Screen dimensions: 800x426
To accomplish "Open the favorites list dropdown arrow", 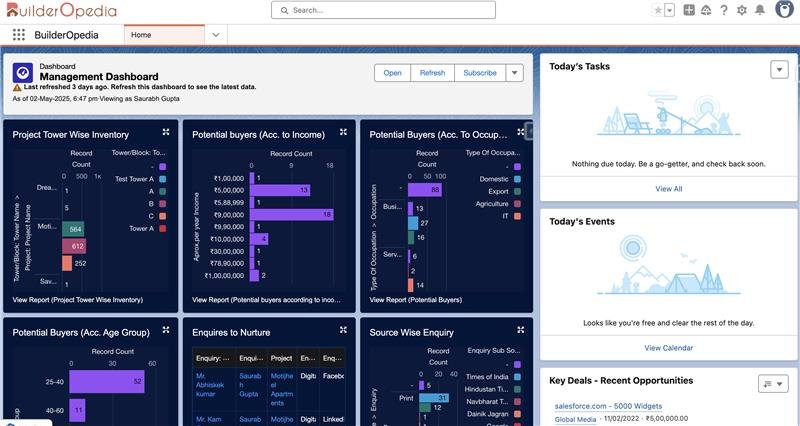I will pyautogui.click(x=669, y=10).
